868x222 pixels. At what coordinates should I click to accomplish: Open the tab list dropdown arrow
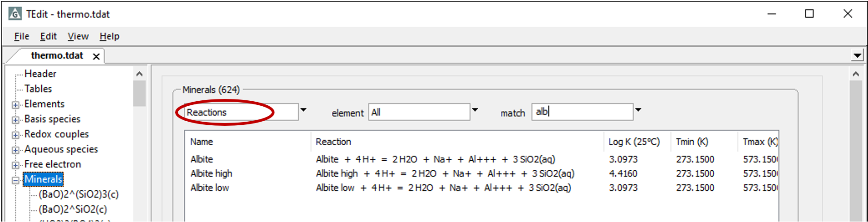click(x=857, y=56)
